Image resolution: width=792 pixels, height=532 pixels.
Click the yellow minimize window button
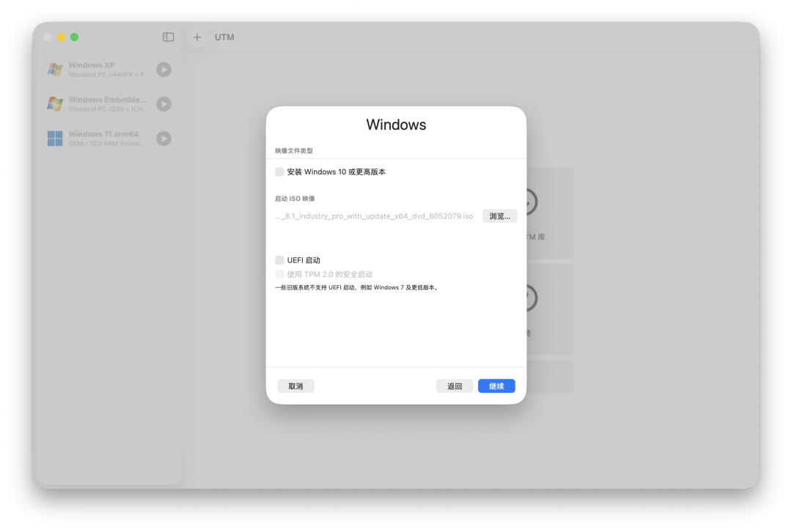61,37
